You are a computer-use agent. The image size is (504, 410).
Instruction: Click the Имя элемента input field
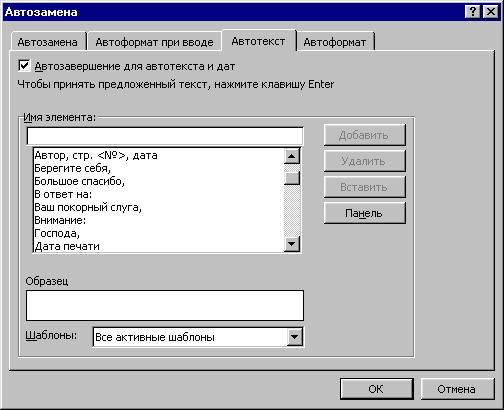coord(165,136)
